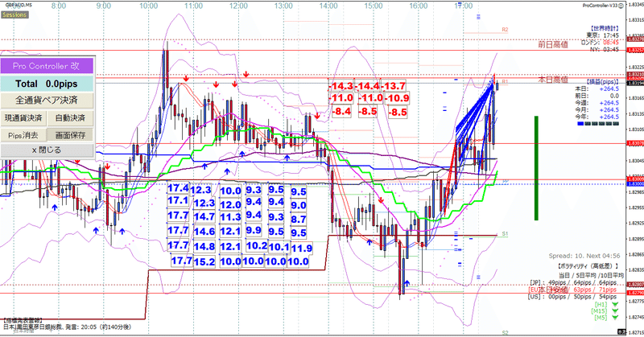Click the tall green vertical bar
This screenshot has width=644, height=337.
pos(536,168)
